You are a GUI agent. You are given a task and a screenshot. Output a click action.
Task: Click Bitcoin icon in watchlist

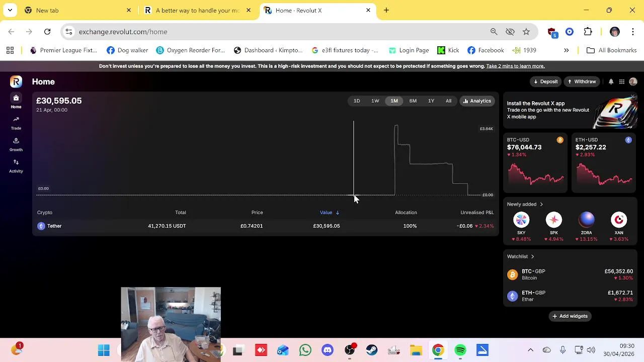[x=512, y=275]
